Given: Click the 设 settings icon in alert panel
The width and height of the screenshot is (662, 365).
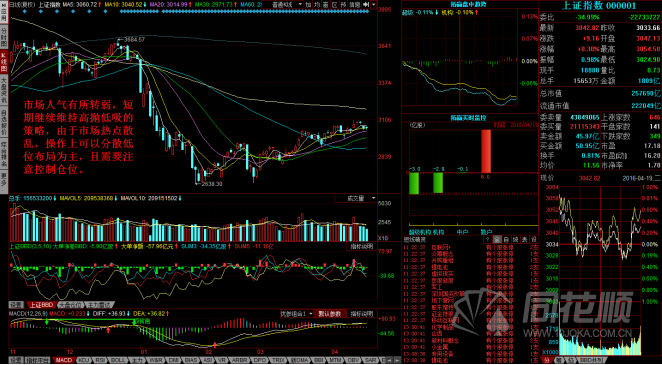Looking at the screenshot, I should pyautogui.click(x=534, y=239).
